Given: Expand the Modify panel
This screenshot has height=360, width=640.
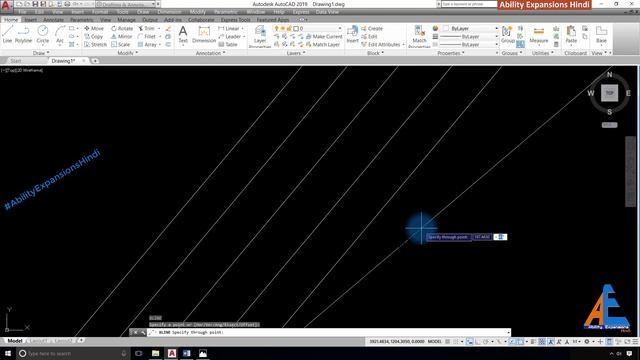Looking at the screenshot, I should pos(128,53).
